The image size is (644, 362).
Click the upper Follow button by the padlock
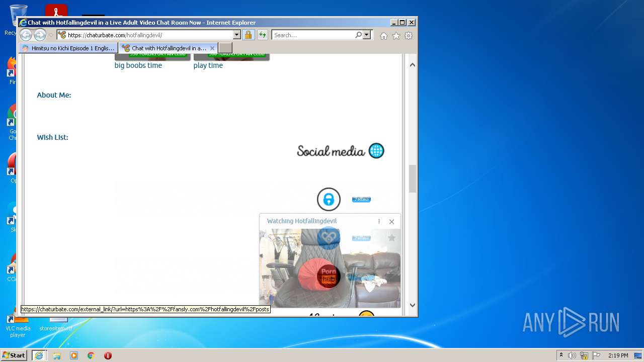(x=361, y=199)
